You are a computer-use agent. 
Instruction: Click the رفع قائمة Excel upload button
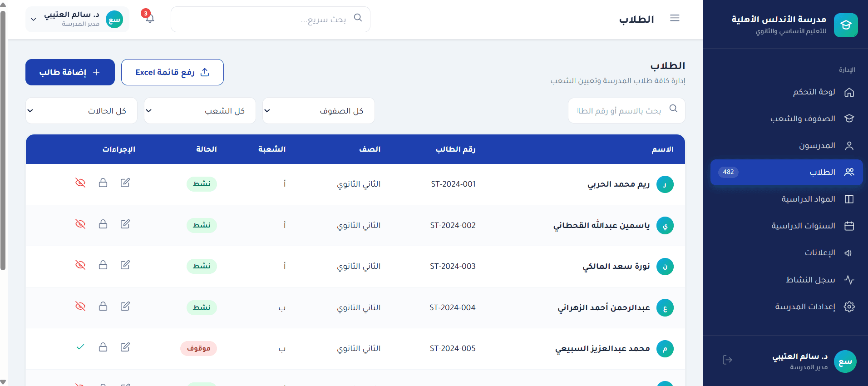click(x=173, y=72)
